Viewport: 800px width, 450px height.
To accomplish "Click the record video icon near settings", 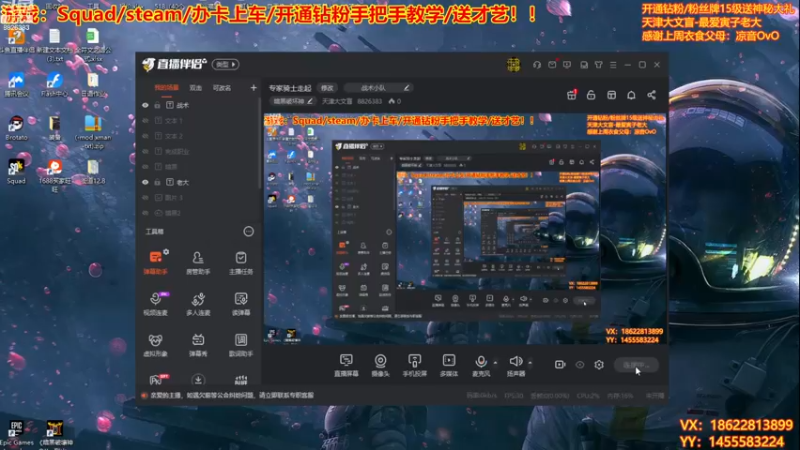I will 560,364.
